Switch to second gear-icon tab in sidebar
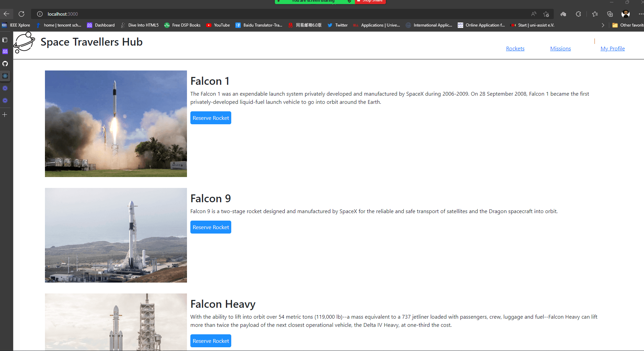Screen dimensions: 644x351 coord(5,100)
